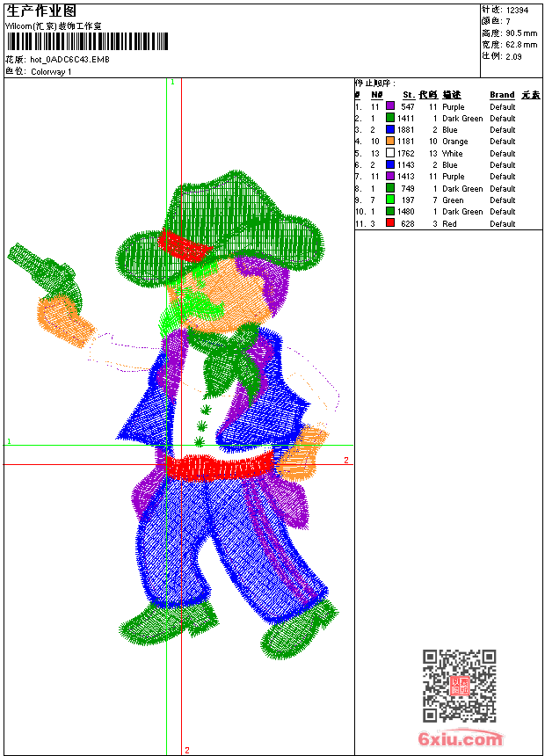
Task: Click the 'Purple' description in row 1
Action: tap(454, 107)
